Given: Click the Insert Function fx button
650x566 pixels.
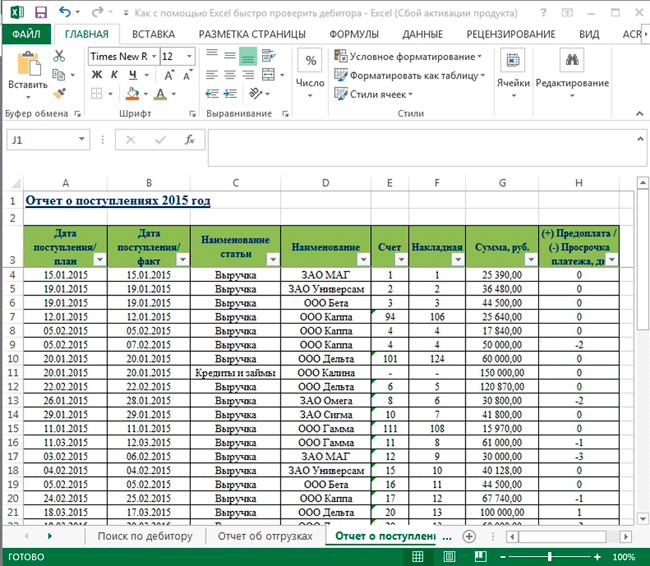Looking at the screenshot, I should click(189, 140).
